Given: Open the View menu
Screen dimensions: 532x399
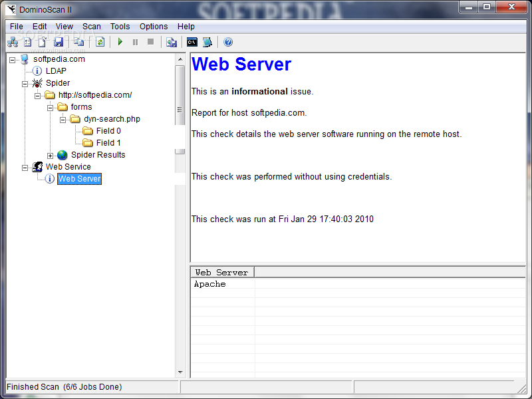Looking at the screenshot, I should (64, 27).
